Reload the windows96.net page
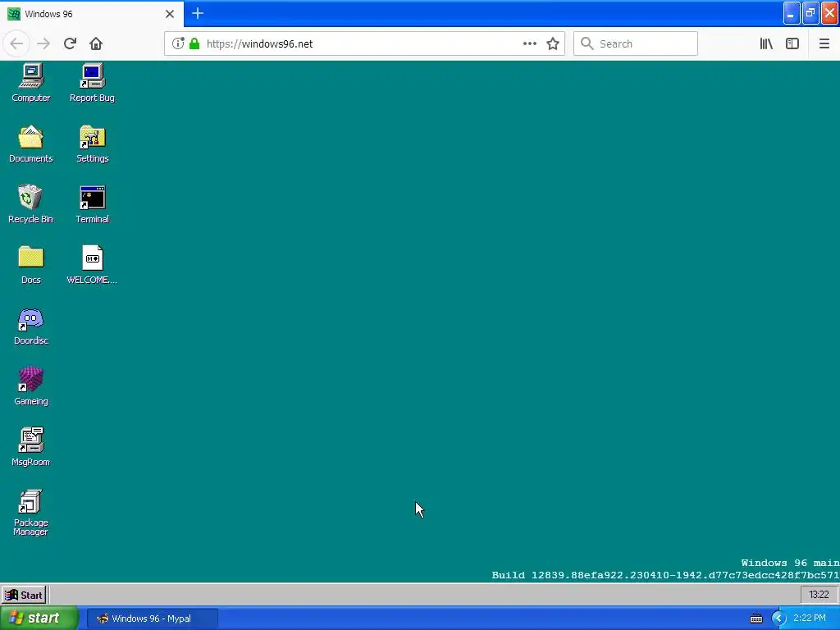 point(70,44)
